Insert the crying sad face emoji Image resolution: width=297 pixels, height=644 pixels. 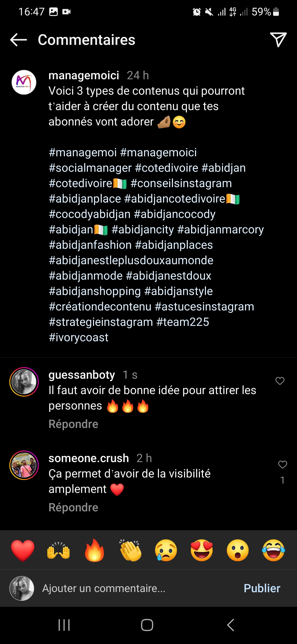tap(166, 550)
